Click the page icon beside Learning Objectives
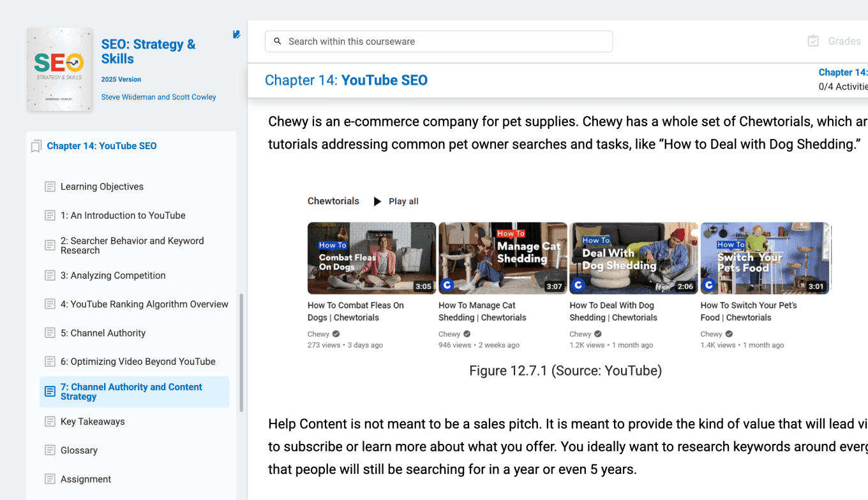Screen dimensions: 868x500 pyautogui.click(x=50, y=187)
